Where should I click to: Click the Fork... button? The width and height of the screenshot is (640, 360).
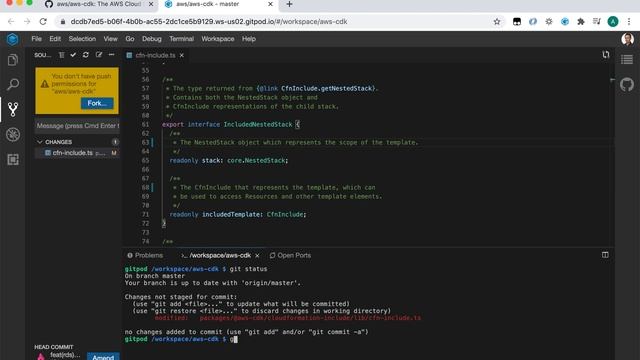[97, 103]
